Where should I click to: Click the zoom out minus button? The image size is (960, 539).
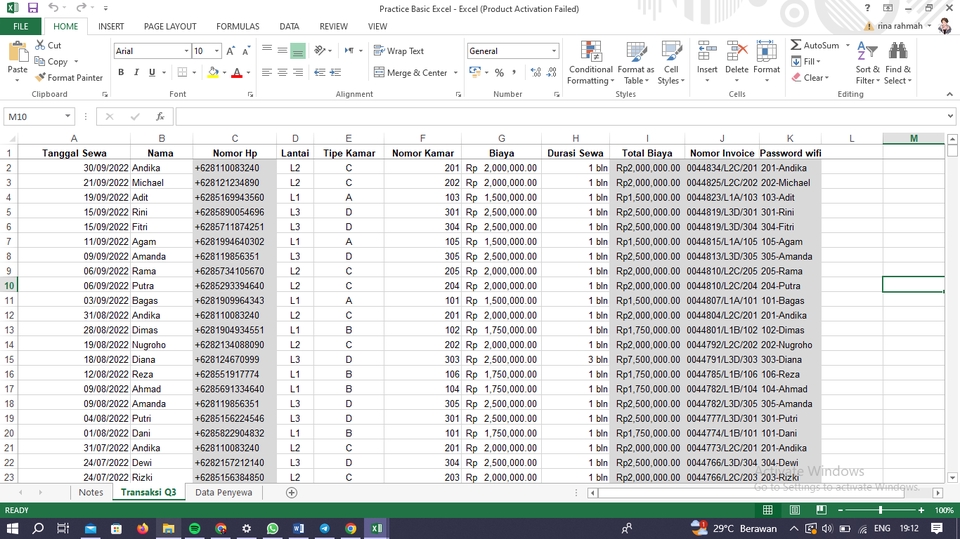point(840,510)
